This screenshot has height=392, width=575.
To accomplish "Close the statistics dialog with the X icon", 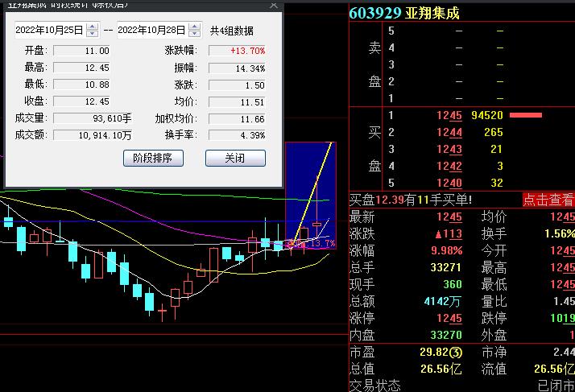I will 274,5.
